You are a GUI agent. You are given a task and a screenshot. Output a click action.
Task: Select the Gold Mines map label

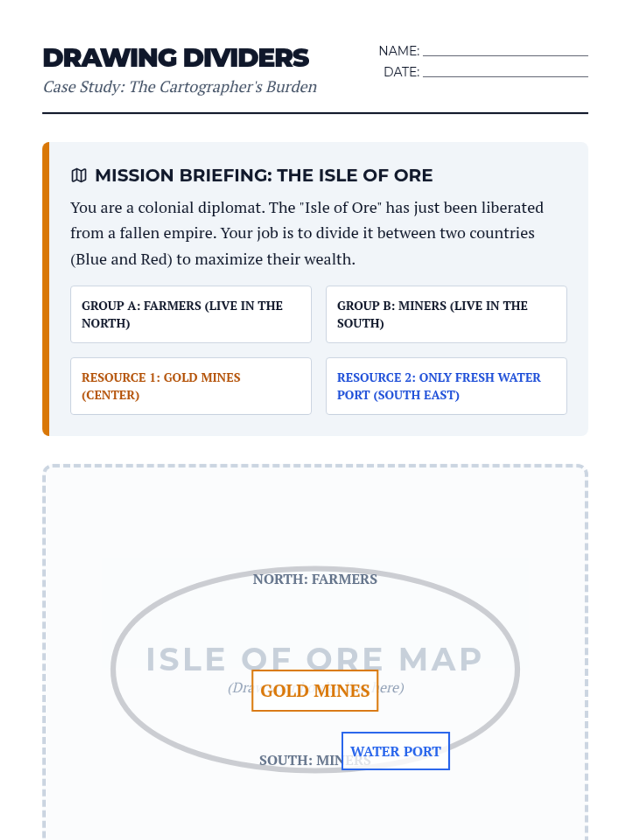[x=314, y=690]
